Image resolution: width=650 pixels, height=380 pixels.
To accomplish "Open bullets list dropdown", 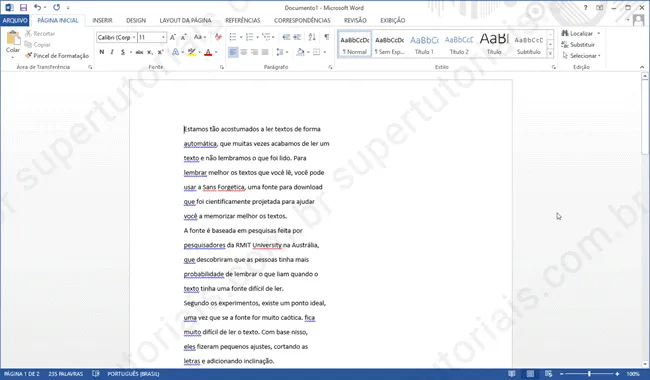I will (x=241, y=37).
